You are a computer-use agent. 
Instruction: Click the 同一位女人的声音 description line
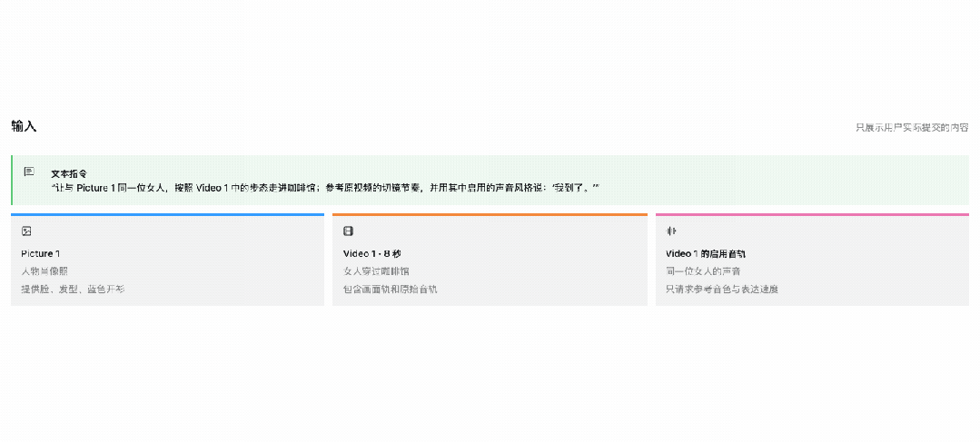[x=703, y=271]
